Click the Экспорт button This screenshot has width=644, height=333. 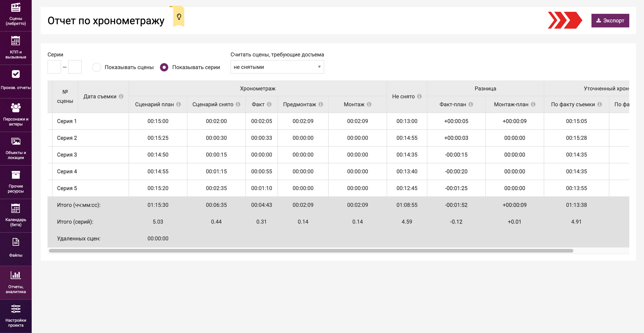(x=610, y=21)
